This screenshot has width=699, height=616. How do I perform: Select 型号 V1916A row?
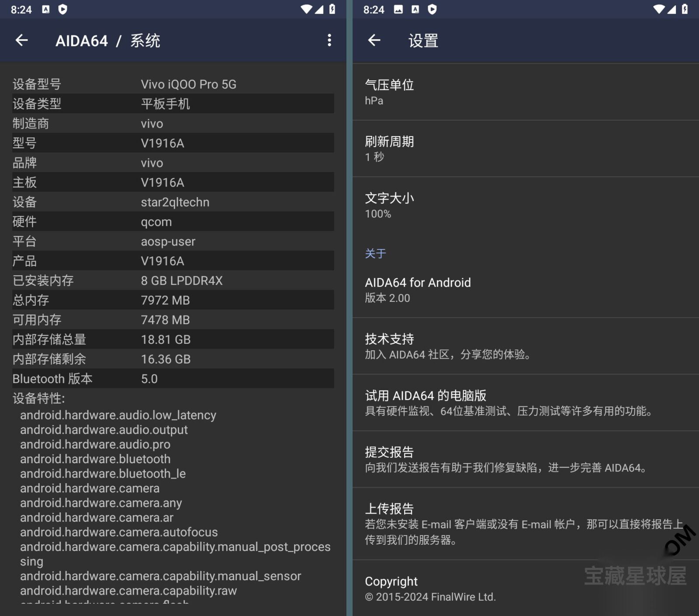(173, 143)
